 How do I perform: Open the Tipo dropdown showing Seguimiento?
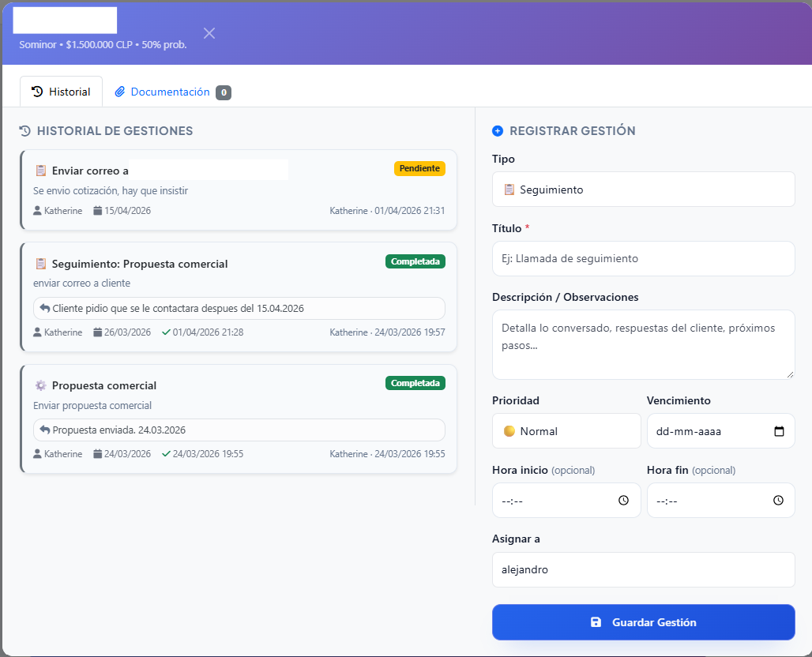pos(643,190)
